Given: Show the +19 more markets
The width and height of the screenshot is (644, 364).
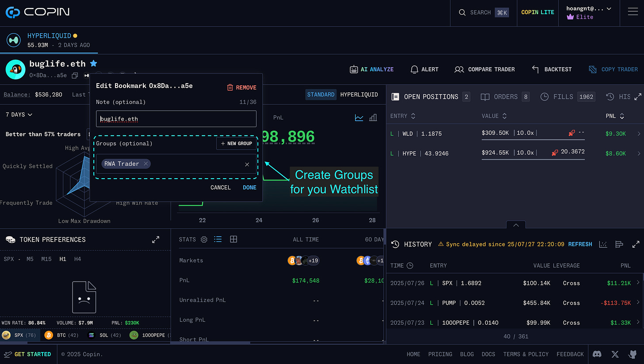Looking at the screenshot, I should coord(313,261).
